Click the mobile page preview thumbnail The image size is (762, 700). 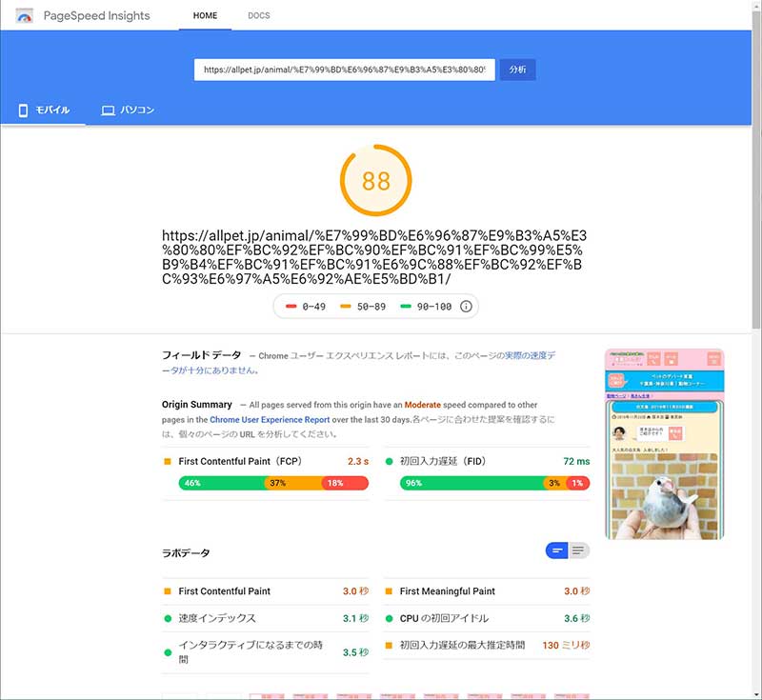pyautogui.click(x=664, y=445)
